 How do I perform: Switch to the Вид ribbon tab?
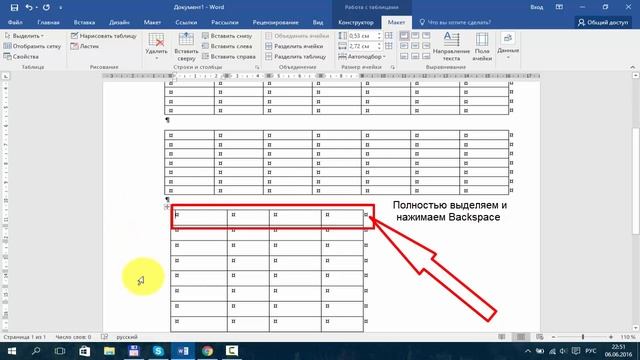[x=318, y=22]
